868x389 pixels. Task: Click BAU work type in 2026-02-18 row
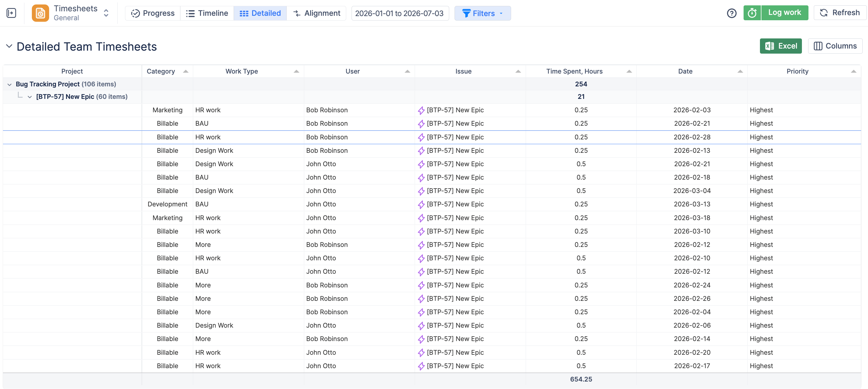click(202, 177)
